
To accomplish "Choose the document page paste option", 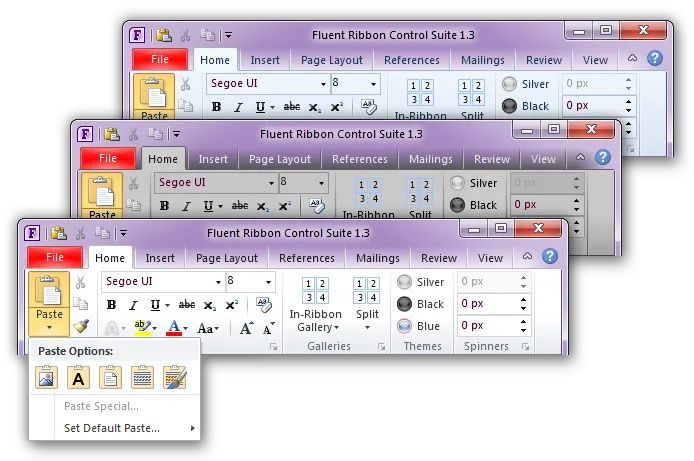I will [x=110, y=377].
